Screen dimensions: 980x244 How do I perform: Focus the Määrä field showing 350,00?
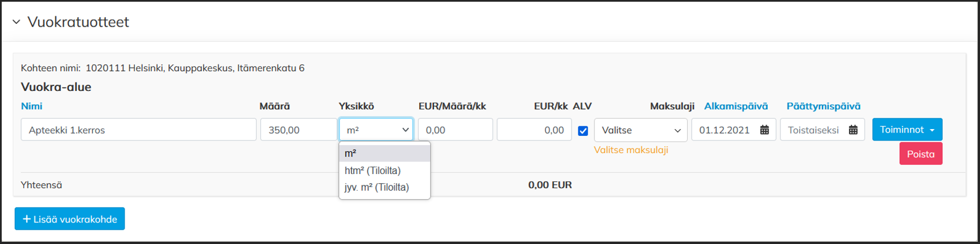click(298, 130)
